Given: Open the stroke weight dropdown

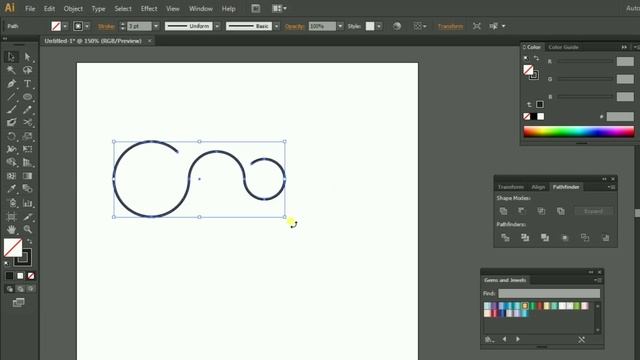Looking at the screenshot, I should [x=156, y=26].
